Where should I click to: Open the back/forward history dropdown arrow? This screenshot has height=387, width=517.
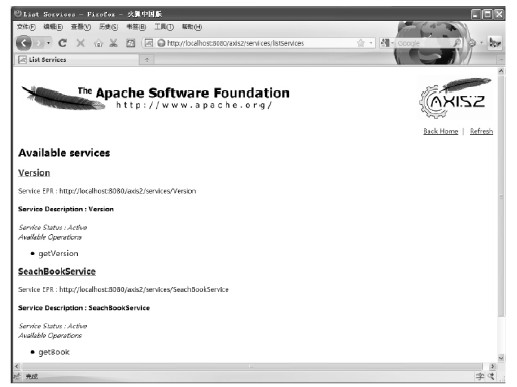pyautogui.click(x=48, y=43)
